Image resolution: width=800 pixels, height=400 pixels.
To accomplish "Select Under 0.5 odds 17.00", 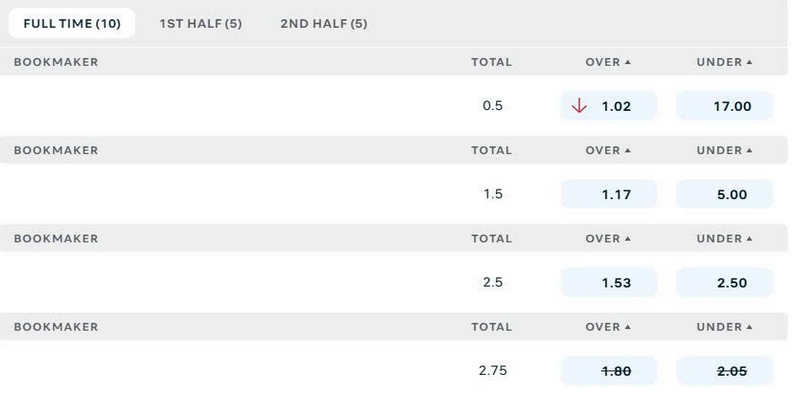I will point(725,106).
